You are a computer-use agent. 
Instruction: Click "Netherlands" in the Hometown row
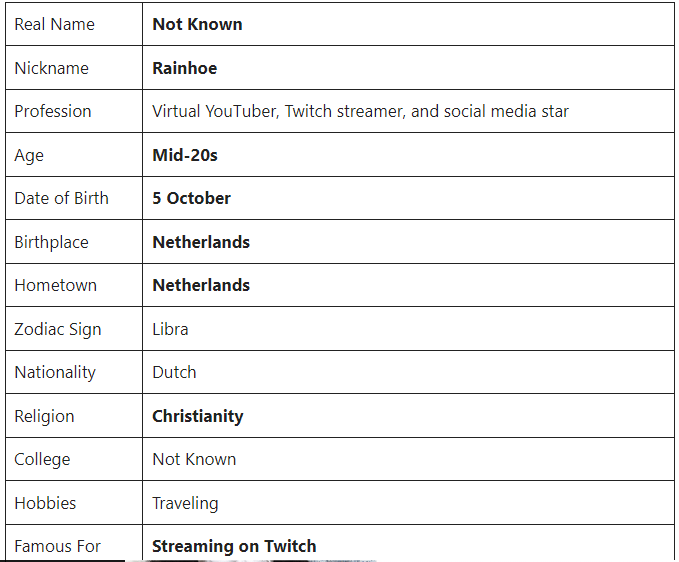pos(201,285)
